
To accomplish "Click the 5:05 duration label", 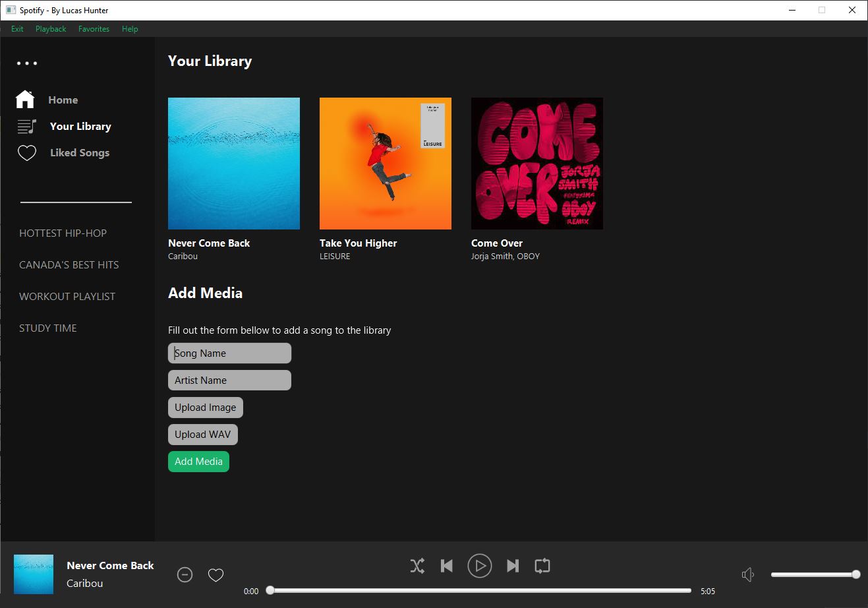I will (708, 592).
